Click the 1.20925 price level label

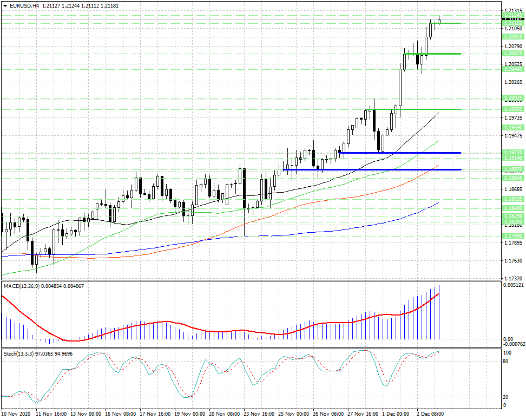click(513, 37)
